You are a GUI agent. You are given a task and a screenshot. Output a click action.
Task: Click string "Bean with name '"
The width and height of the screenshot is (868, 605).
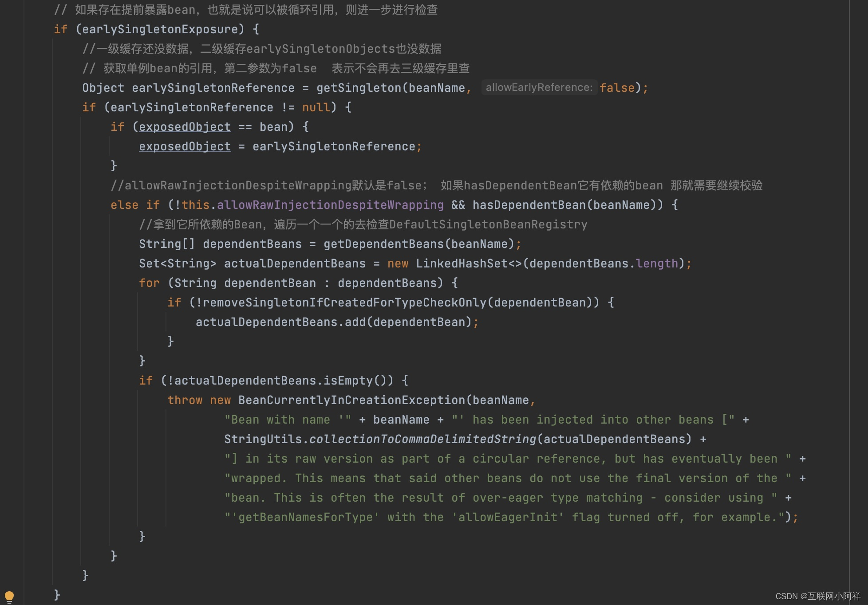[288, 420]
